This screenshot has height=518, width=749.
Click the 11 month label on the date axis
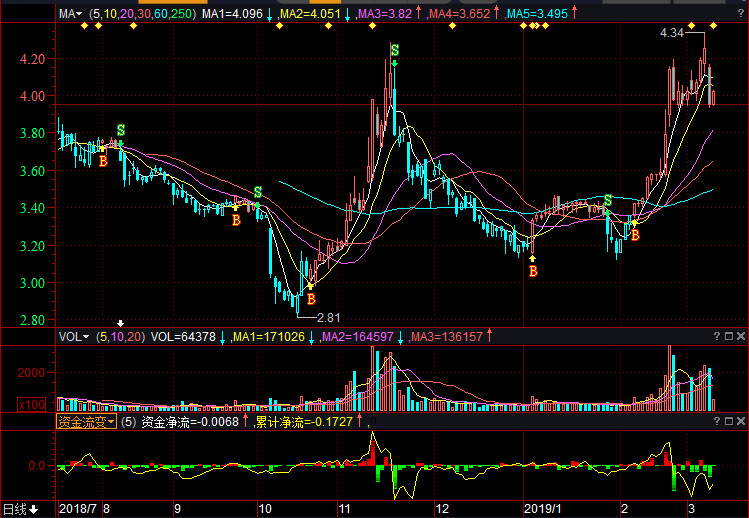(x=344, y=509)
